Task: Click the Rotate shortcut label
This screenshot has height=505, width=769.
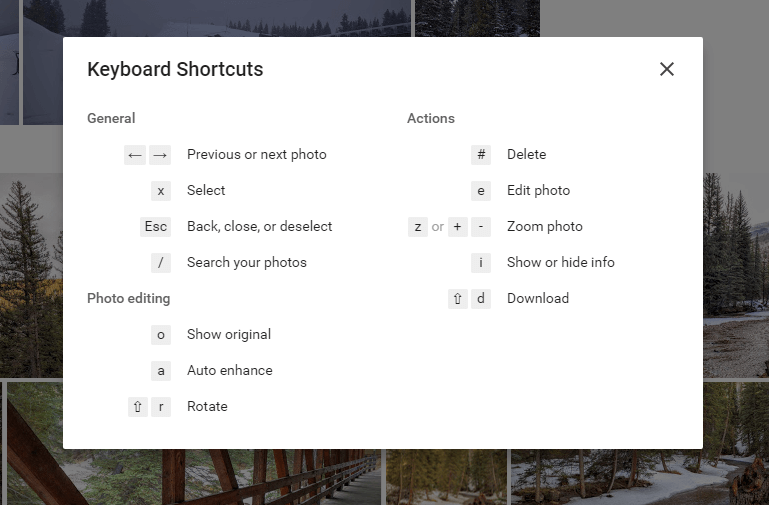Action: [x=207, y=406]
